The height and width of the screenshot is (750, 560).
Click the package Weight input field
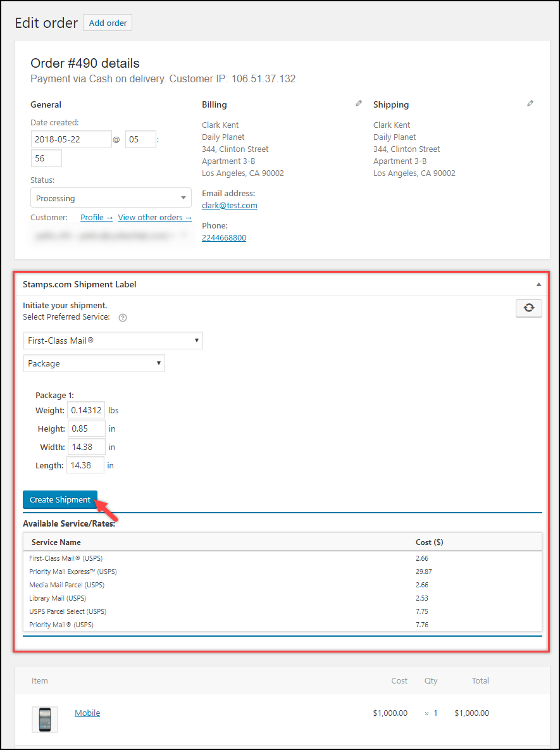coord(86,410)
